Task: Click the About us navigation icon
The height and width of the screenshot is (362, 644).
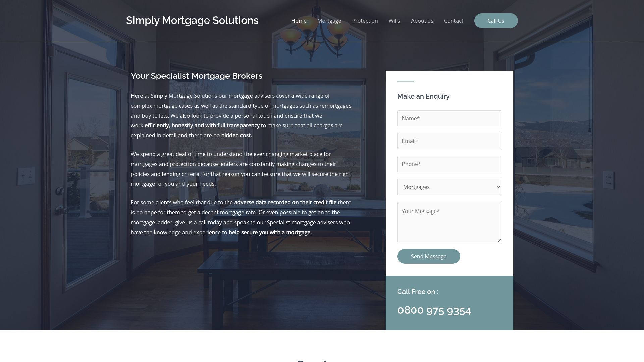Action: pyautogui.click(x=422, y=21)
